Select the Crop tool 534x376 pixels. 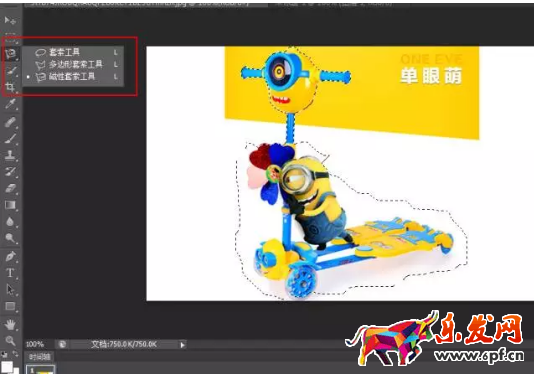pyautogui.click(x=10, y=87)
